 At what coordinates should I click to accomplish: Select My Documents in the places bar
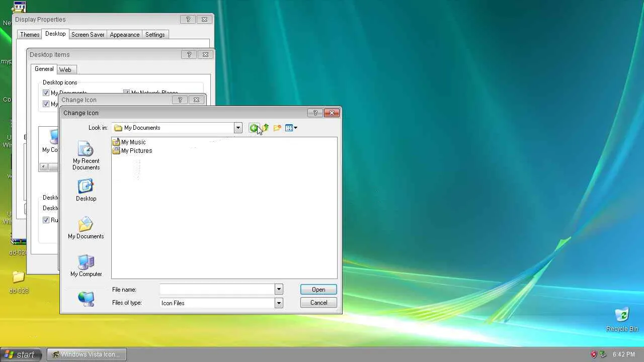tap(86, 228)
